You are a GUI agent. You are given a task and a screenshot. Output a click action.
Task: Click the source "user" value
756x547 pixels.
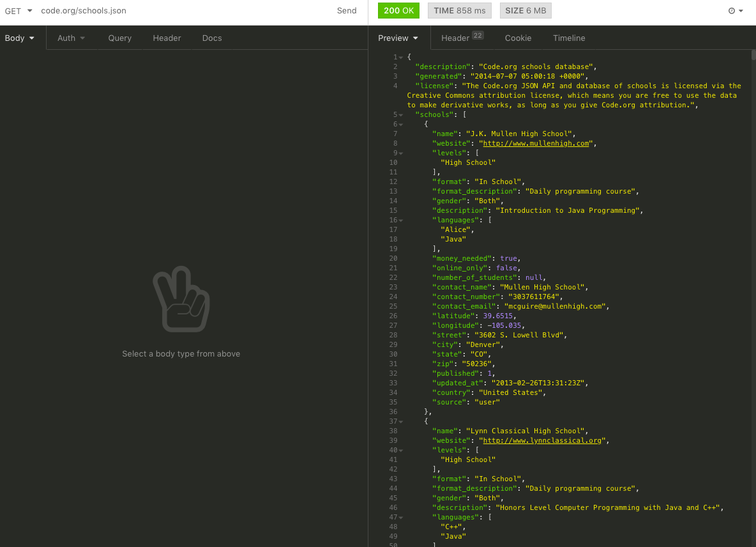click(x=487, y=402)
